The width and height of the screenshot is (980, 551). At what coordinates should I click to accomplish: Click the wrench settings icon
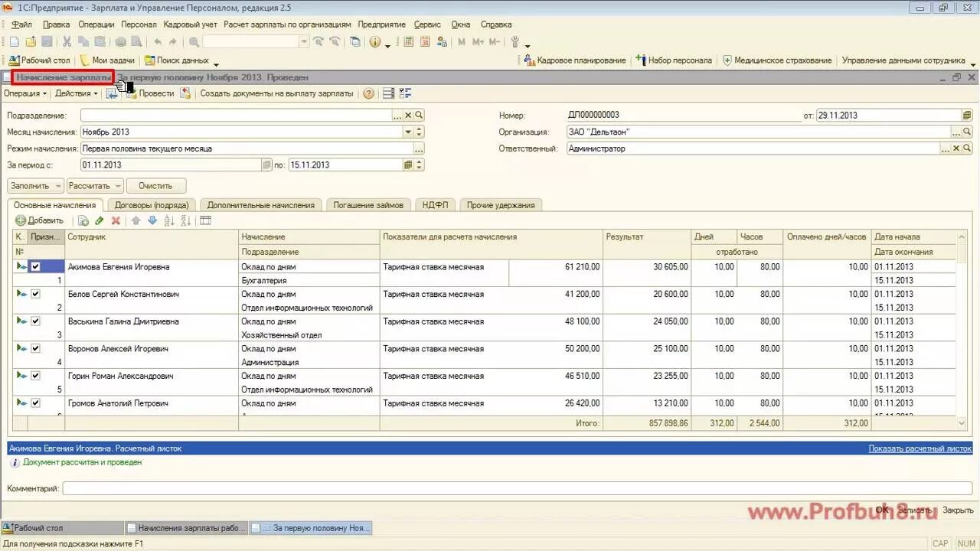click(515, 42)
